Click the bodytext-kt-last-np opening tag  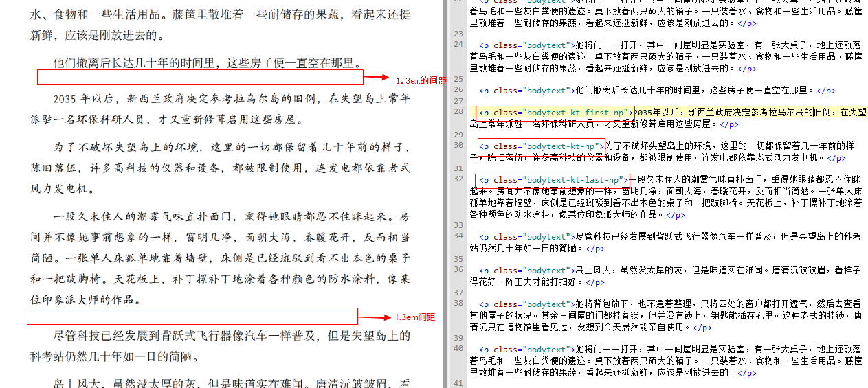coord(552,180)
